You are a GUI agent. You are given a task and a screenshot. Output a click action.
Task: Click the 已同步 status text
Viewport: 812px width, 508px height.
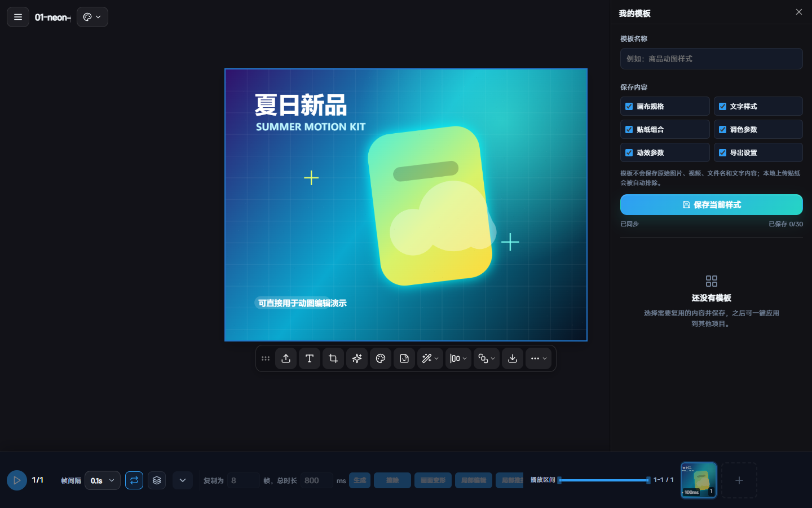629,224
